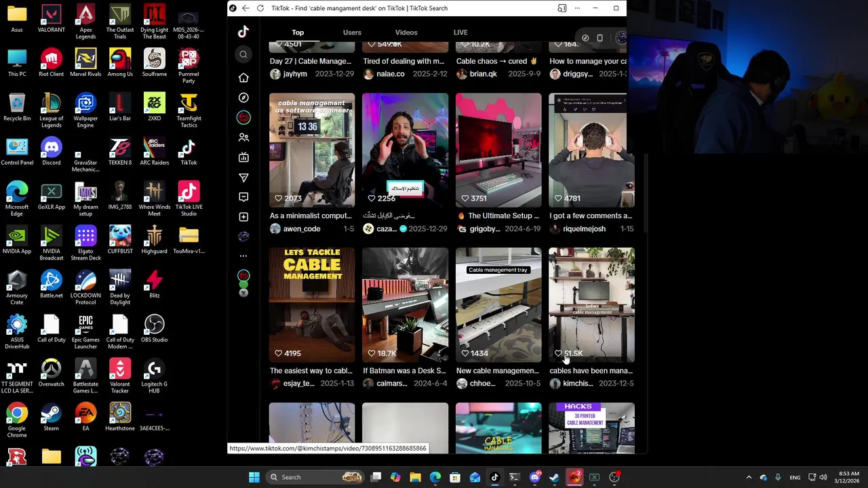
Task: Select the Recycle Bin desktop icon
Action: pyautogui.click(x=17, y=108)
